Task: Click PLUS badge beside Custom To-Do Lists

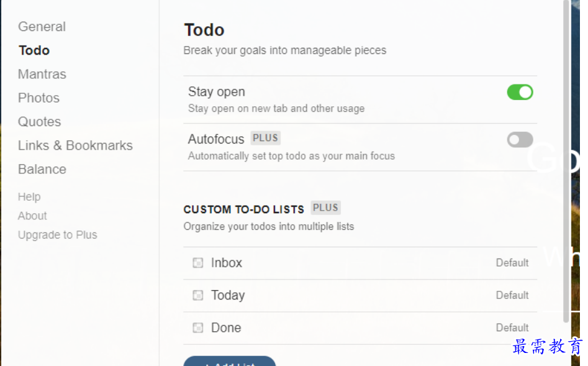Action: click(x=325, y=208)
